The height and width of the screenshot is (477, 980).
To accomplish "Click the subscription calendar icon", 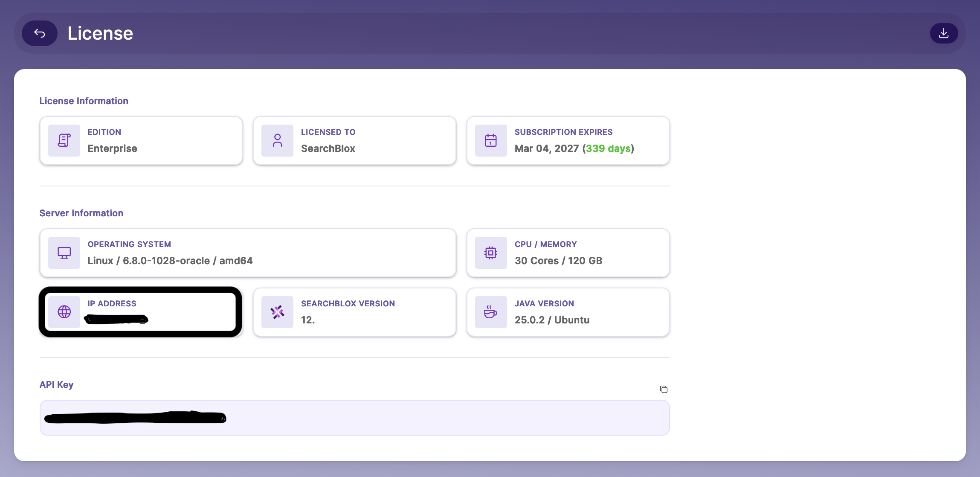I will click(x=491, y=140).
